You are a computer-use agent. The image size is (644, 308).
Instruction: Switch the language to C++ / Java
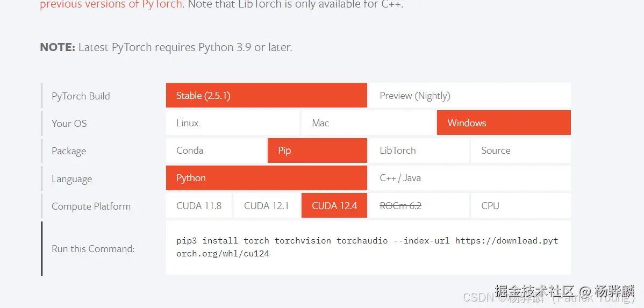tap(469, 178)
